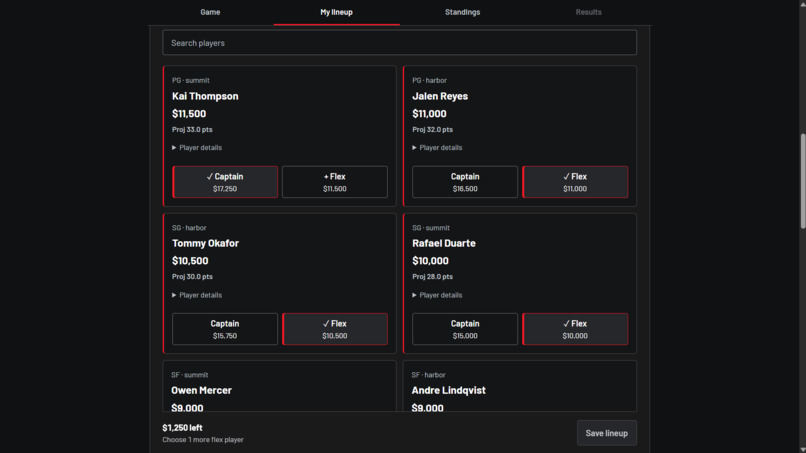Screen dimensions: 806x453
Task: Click the 'SF · summit' label
Action: (x=190, y=375)
